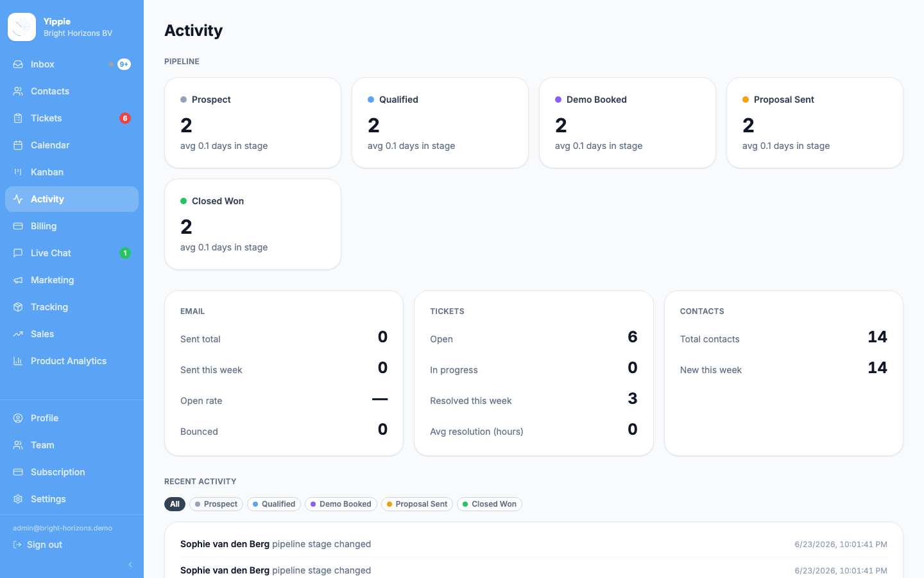Viewport: 924px width, 578px height.
Task: Click the Billing card icon
Action: (18, 226)
